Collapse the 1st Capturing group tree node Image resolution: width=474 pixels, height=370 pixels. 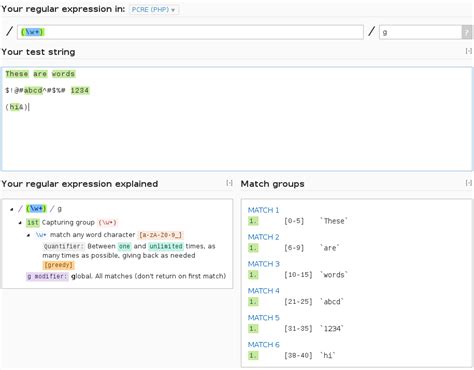click(20, 223)
